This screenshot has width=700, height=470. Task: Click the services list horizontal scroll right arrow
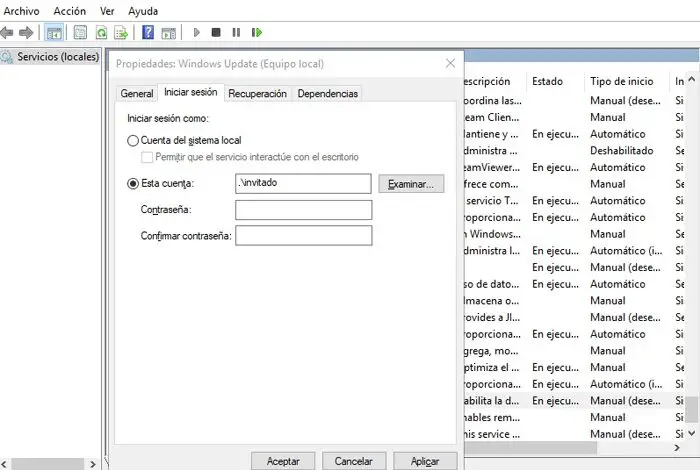(677, 448)
